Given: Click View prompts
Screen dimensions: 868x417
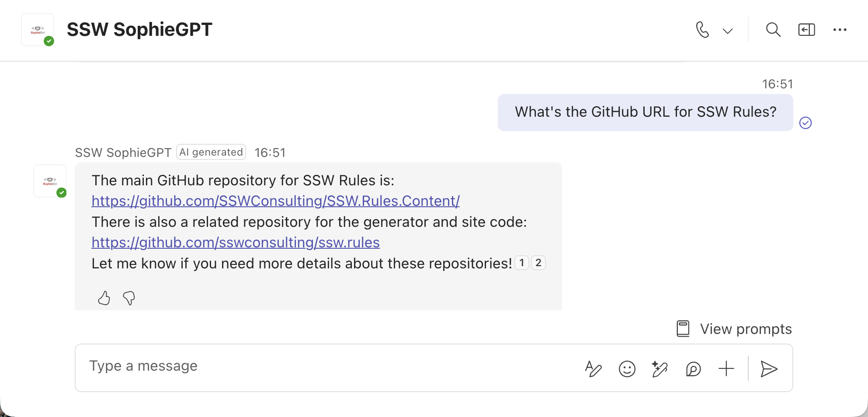Looking at the screenshot, I should tap(735, 329).
